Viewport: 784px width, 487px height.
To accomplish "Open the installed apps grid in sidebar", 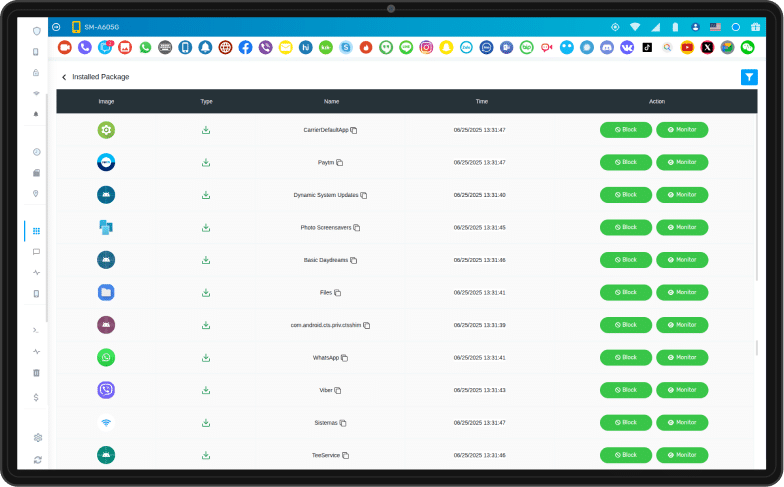I will tap(36, 231).
